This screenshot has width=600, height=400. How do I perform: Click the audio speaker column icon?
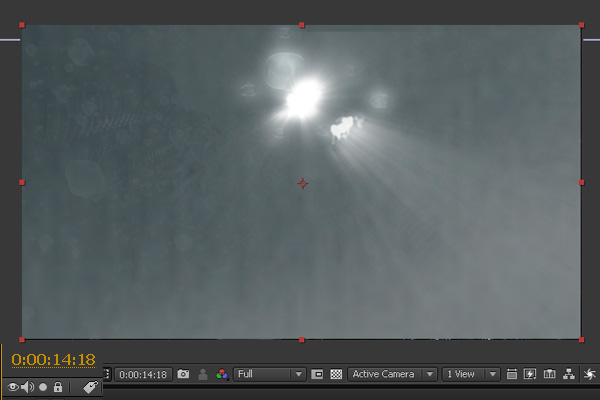click(27, 387)
